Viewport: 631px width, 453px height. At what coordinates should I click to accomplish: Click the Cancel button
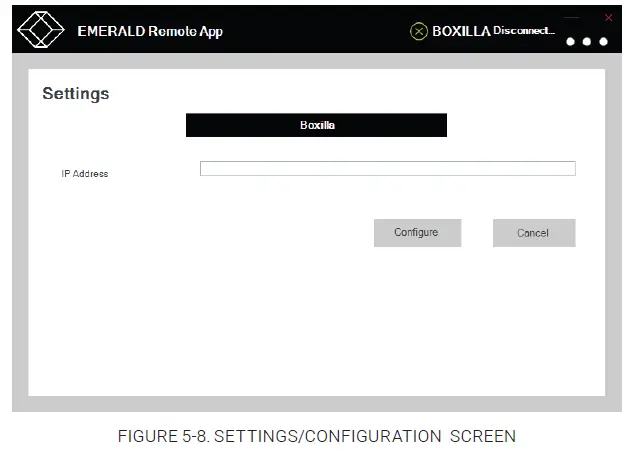coord(534,233)
